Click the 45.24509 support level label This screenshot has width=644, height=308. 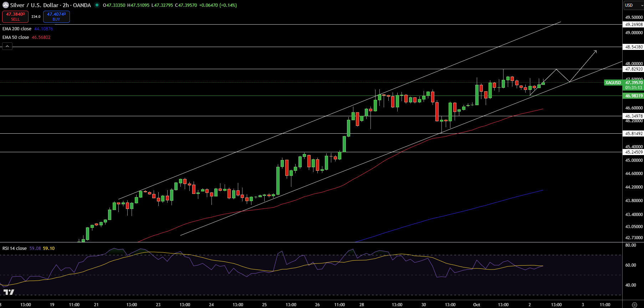(633, 152)
